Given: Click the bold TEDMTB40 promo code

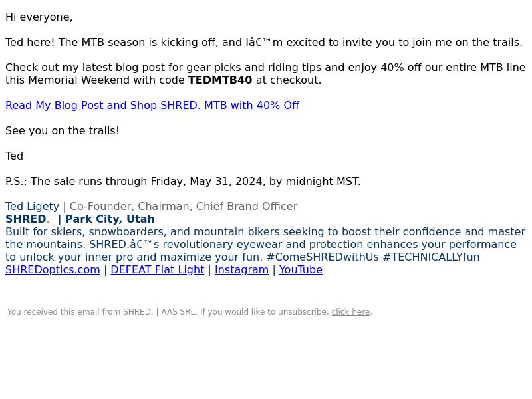Looking at the screenshot, I should [220, 80].
